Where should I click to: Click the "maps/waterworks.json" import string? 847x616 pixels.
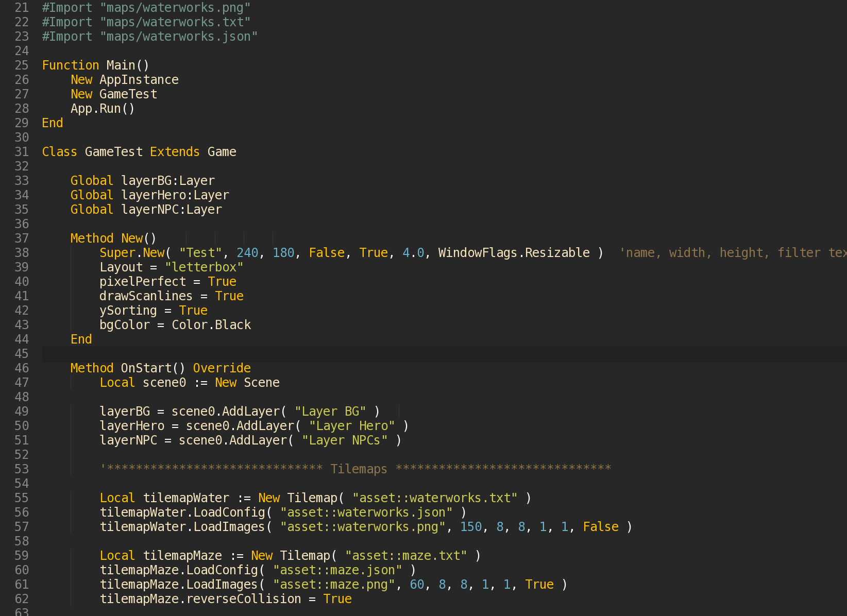[179, 37]
